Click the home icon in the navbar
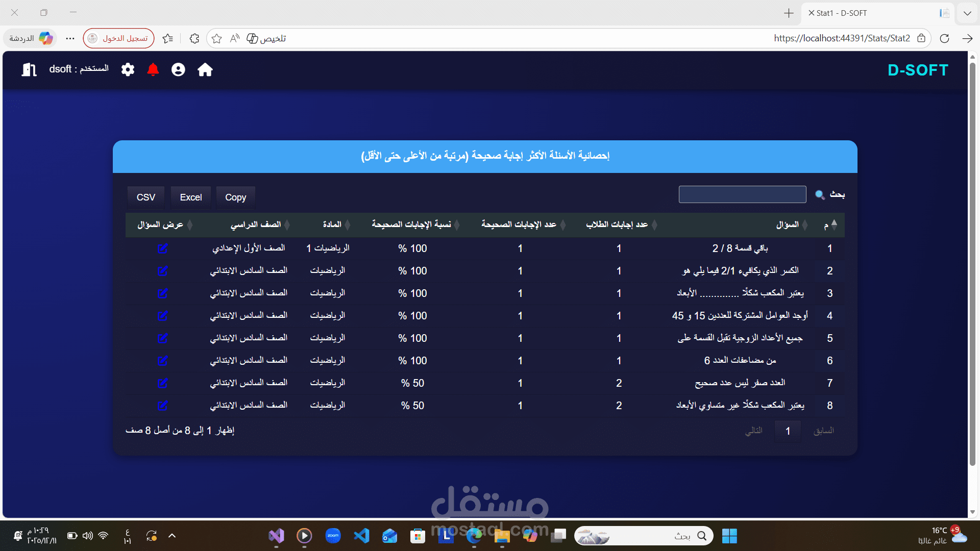980x551 pixels. (x=205, y=70)
